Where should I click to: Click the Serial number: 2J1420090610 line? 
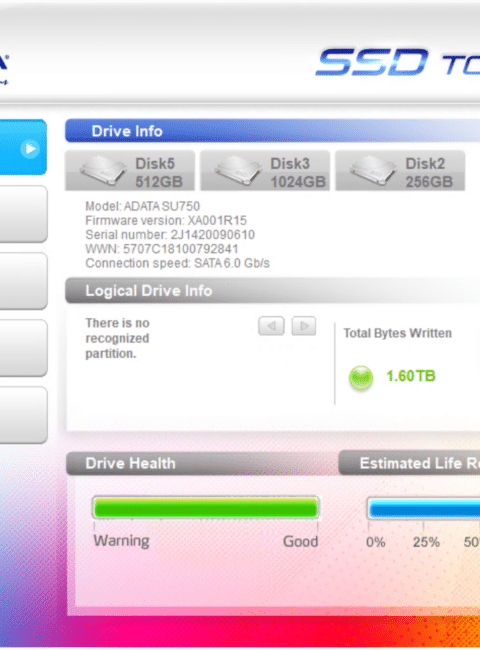[170, 235]
